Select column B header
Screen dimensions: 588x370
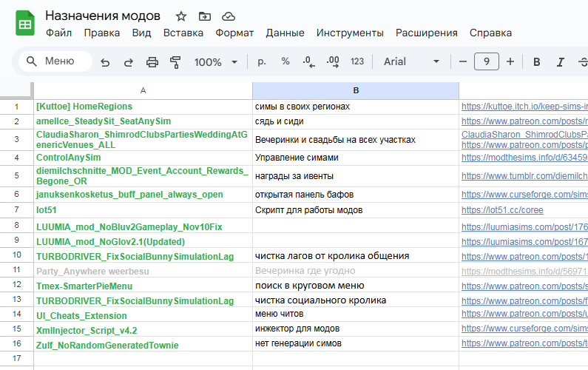[x=356, y=90]
